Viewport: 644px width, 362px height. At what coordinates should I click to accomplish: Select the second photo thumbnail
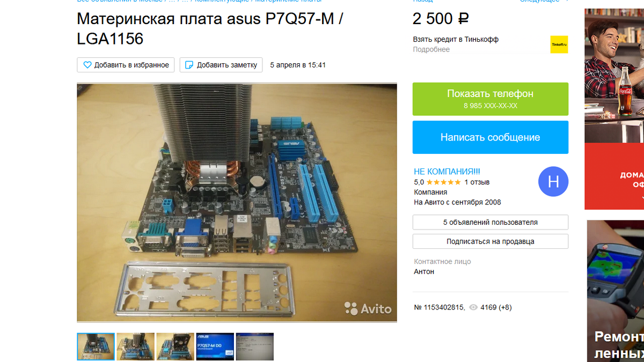point(136,346)
